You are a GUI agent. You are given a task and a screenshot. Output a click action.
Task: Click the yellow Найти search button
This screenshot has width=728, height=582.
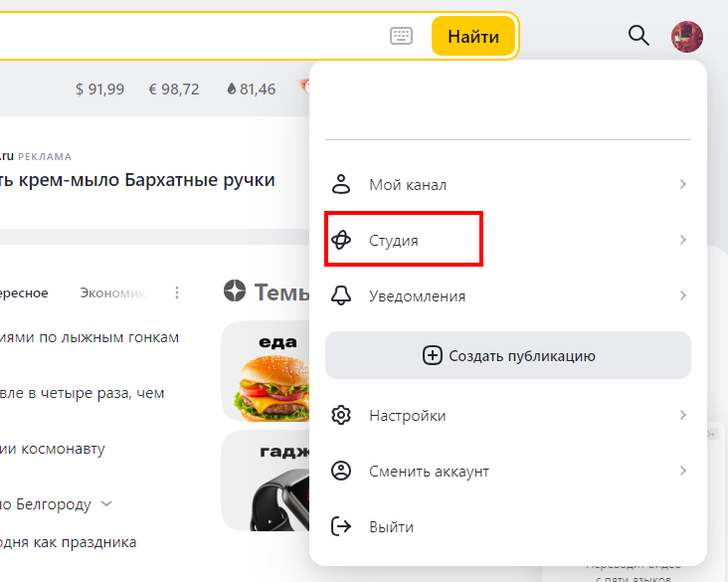tap(473, 36)
